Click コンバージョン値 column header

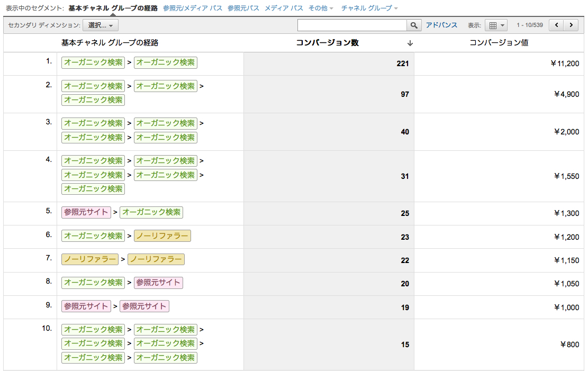499,43
